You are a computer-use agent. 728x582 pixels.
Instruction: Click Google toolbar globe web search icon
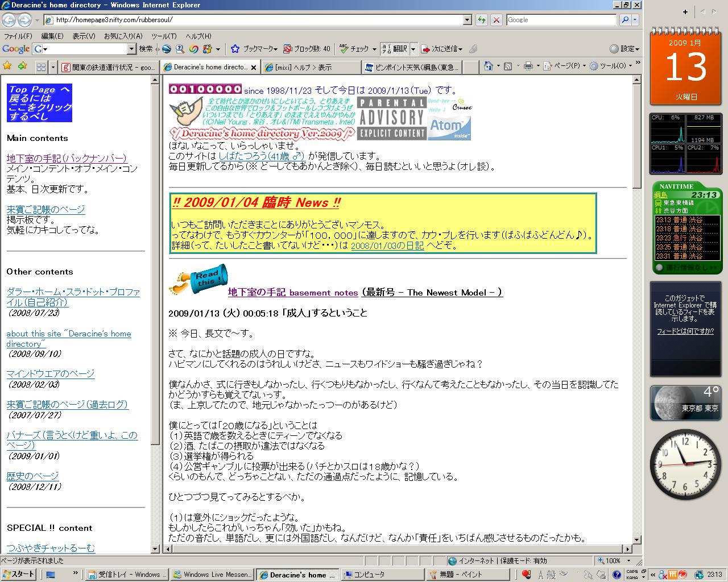[167, 49]
